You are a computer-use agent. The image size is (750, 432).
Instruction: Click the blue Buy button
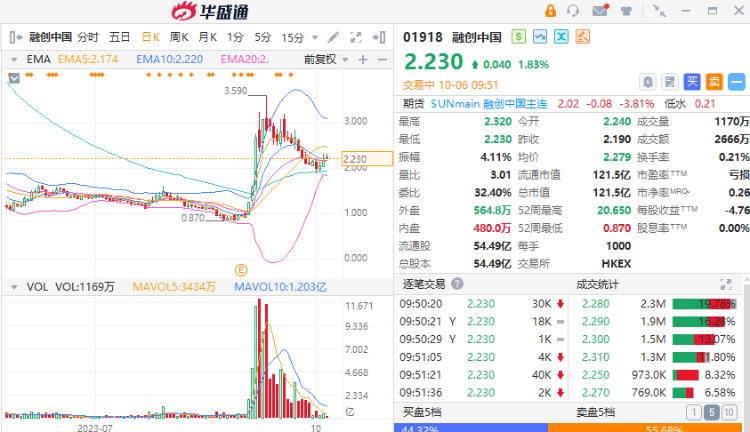point(692,82)
